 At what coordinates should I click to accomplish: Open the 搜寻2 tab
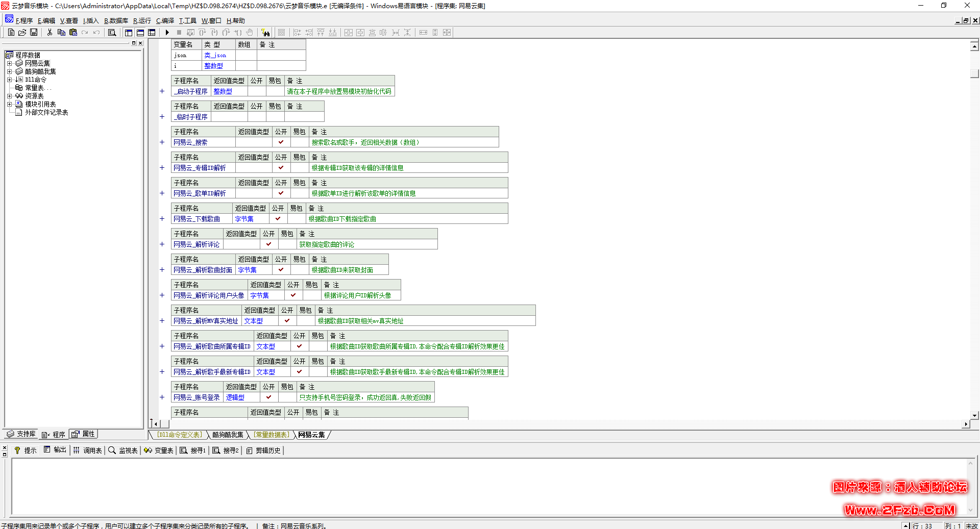point(226,450)
